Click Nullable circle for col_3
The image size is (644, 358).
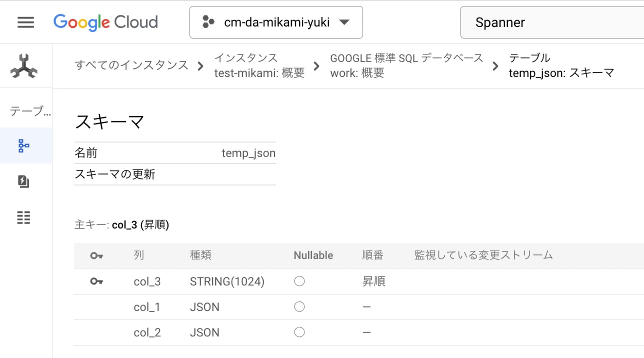[299, 281]
